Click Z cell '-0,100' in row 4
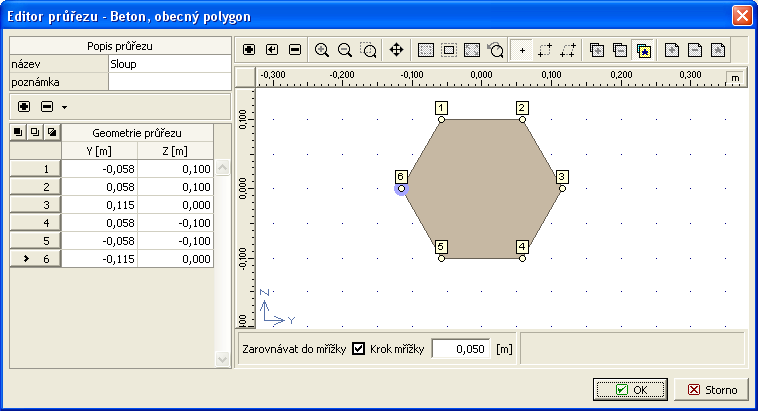 [x=175, y=223]
